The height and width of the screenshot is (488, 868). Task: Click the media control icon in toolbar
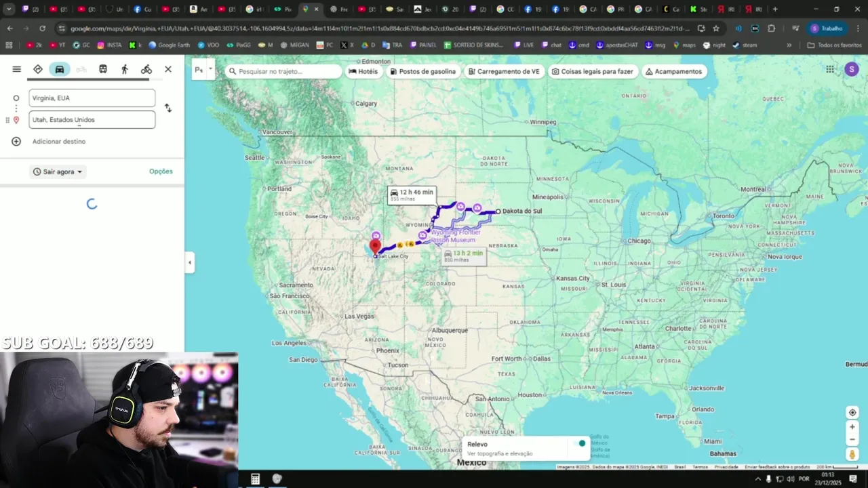[x=795, y=28]
